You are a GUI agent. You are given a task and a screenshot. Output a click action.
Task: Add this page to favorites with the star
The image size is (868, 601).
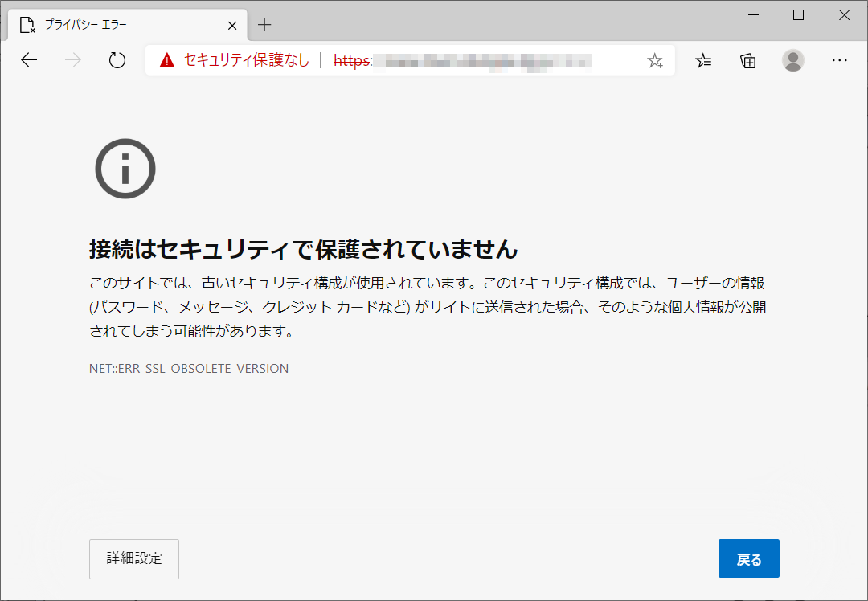655,60
